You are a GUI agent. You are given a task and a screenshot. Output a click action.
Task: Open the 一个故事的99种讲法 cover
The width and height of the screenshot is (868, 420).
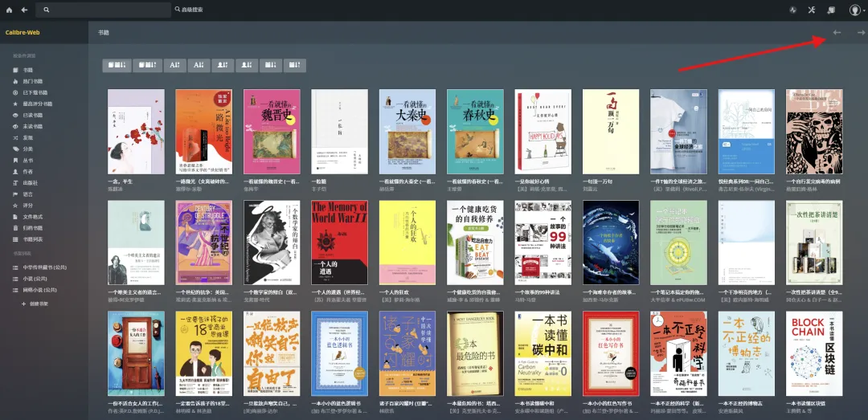click(543, 243)
